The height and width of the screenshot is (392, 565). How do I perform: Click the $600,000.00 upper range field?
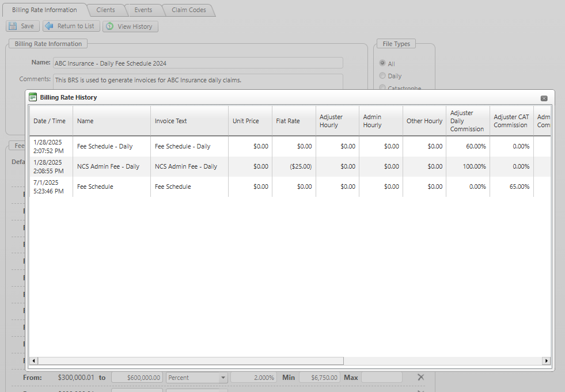tap(137, 378)
